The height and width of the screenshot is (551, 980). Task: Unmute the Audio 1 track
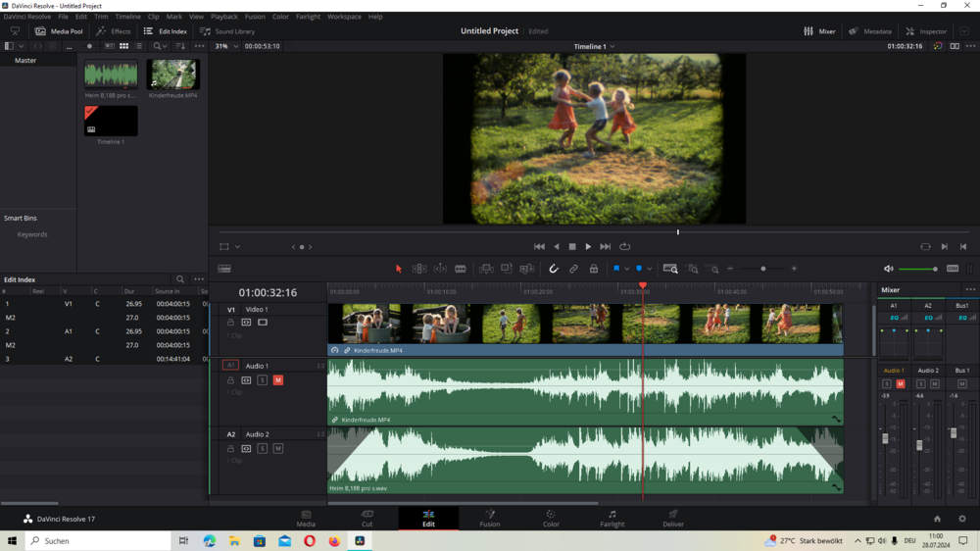coord(277,380)
